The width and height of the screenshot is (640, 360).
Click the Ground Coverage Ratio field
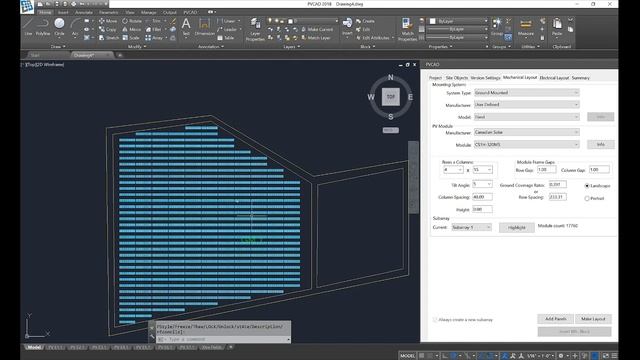point(557,184)
